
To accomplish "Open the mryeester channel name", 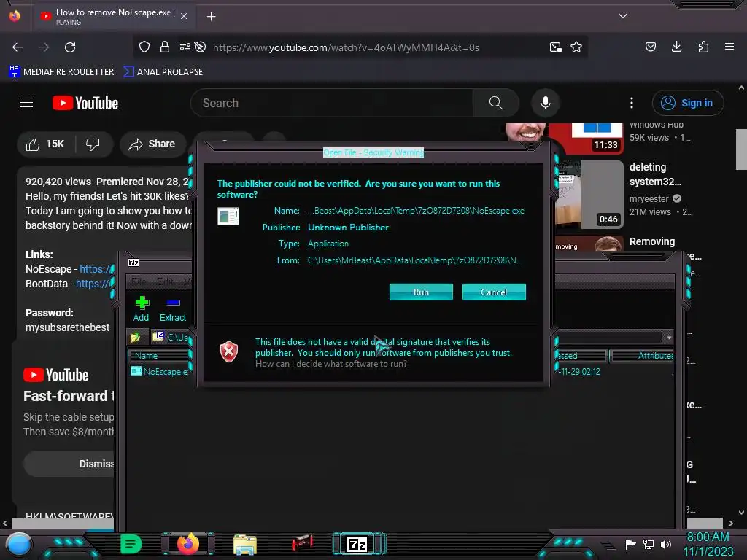I will click(x=649, y=199).
